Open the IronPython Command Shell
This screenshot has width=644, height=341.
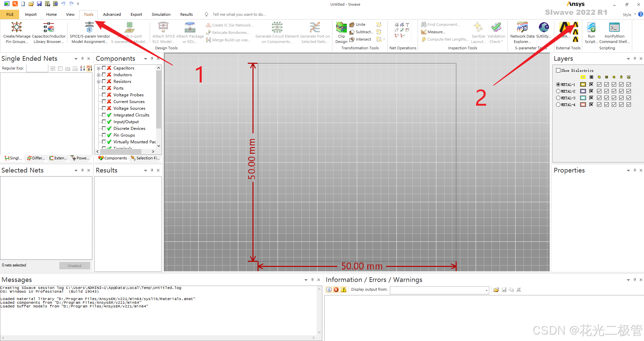[x=614, y=32]
